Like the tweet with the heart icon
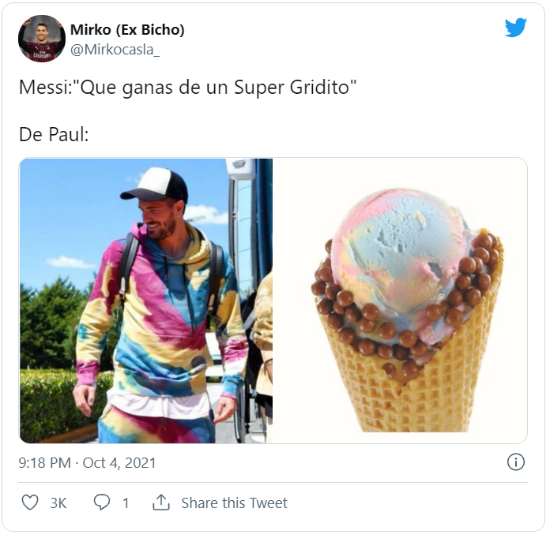 pos(30,502)
